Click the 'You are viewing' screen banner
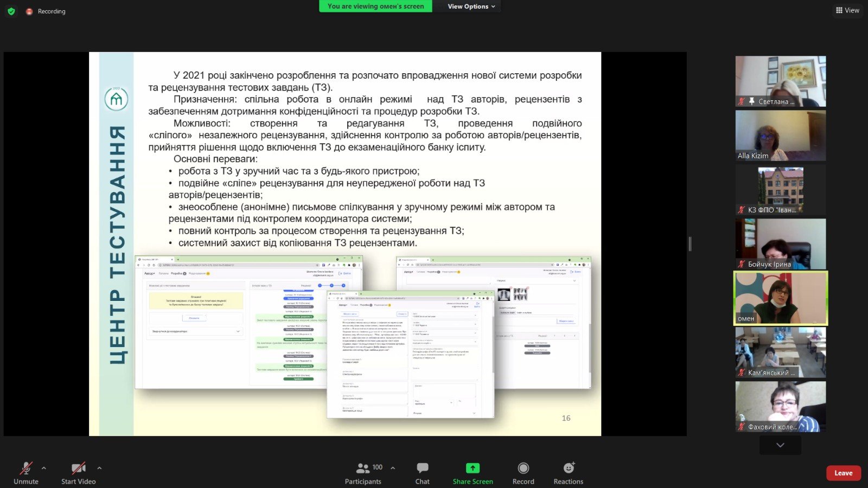Image resolution: width=868 pixels, height=488 pixels. (375, 7)
